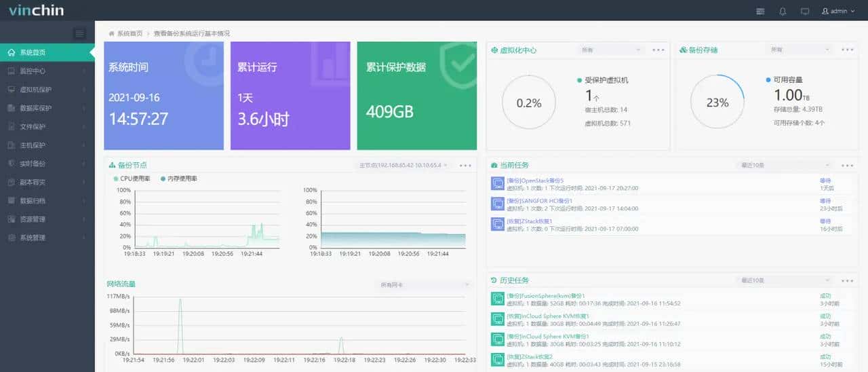Click the 系统时间 card
Image resolution: width=868 pixels, height=372 pixels.
[x=163, y=96]
